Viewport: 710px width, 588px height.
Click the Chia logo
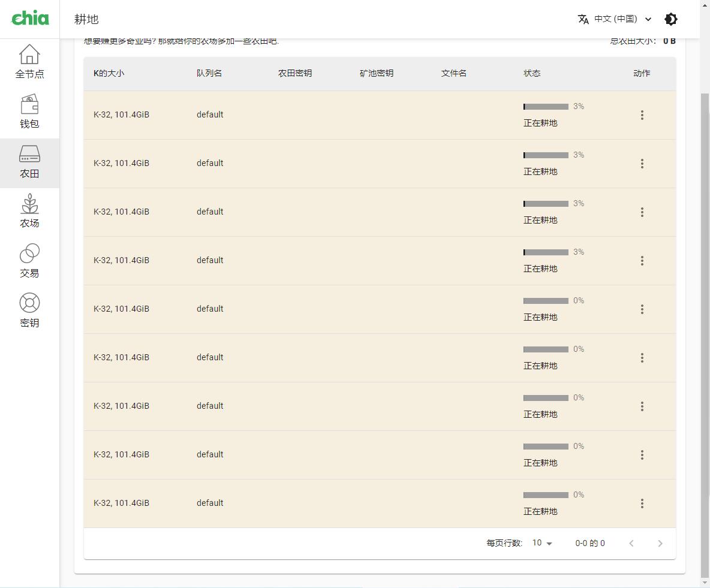click(x=29, y=19)
